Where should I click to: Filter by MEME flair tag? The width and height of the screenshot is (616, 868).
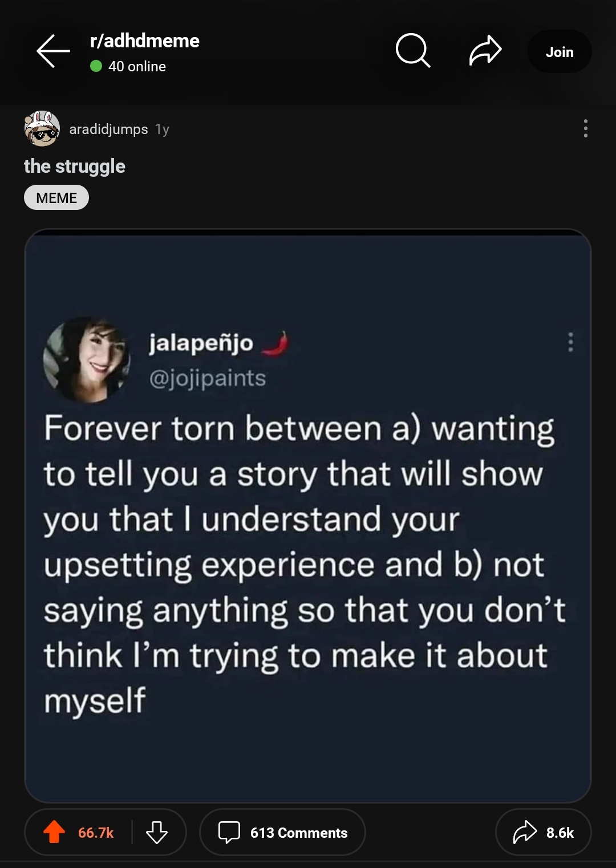(x=56, y=198)
